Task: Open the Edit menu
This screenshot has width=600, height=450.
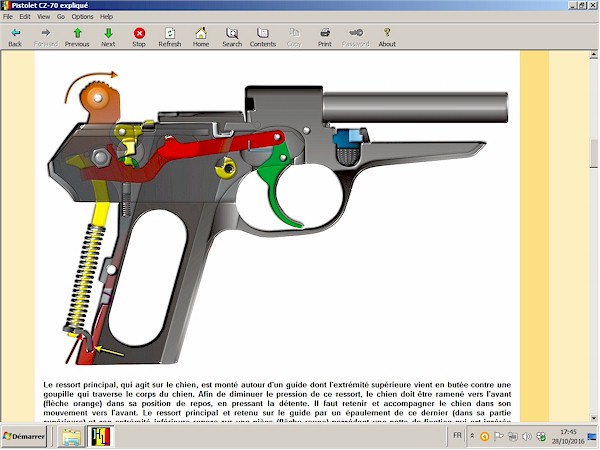Action: (25, 16)
